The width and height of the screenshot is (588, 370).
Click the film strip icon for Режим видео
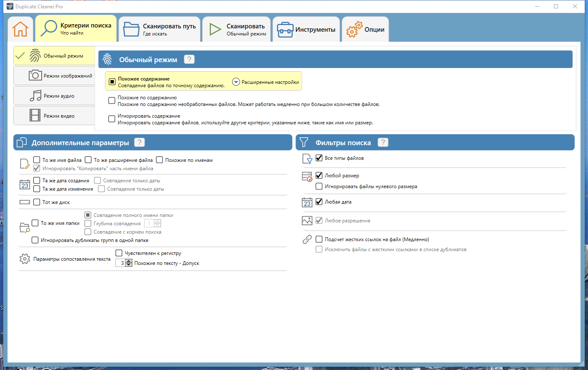pos(35,115)
